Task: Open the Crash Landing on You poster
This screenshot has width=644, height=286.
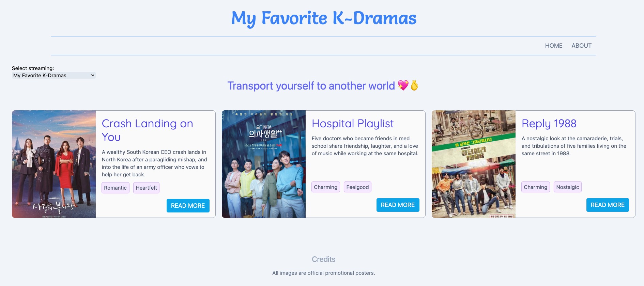Action: pos(54,164)
